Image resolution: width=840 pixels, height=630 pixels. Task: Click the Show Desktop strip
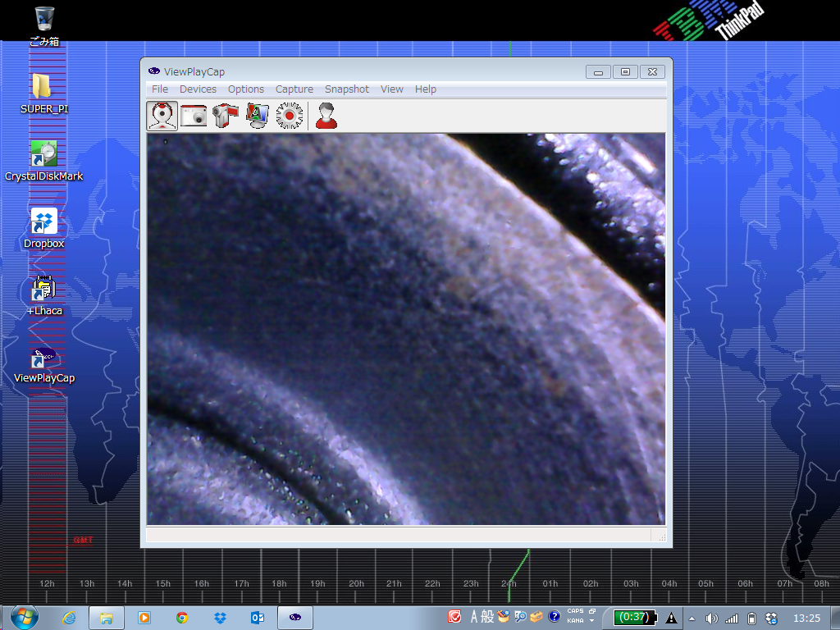835,619
